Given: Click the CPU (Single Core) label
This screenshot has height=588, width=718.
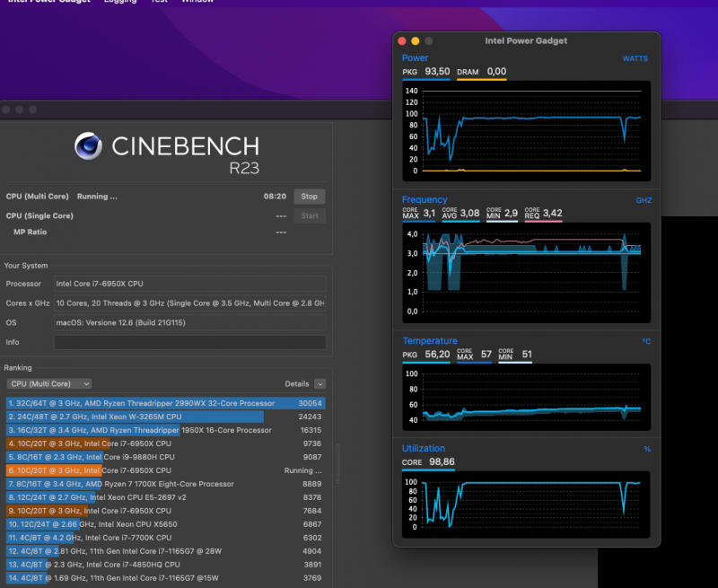Looking at the screenshot, I should click(x=39, y=215).
